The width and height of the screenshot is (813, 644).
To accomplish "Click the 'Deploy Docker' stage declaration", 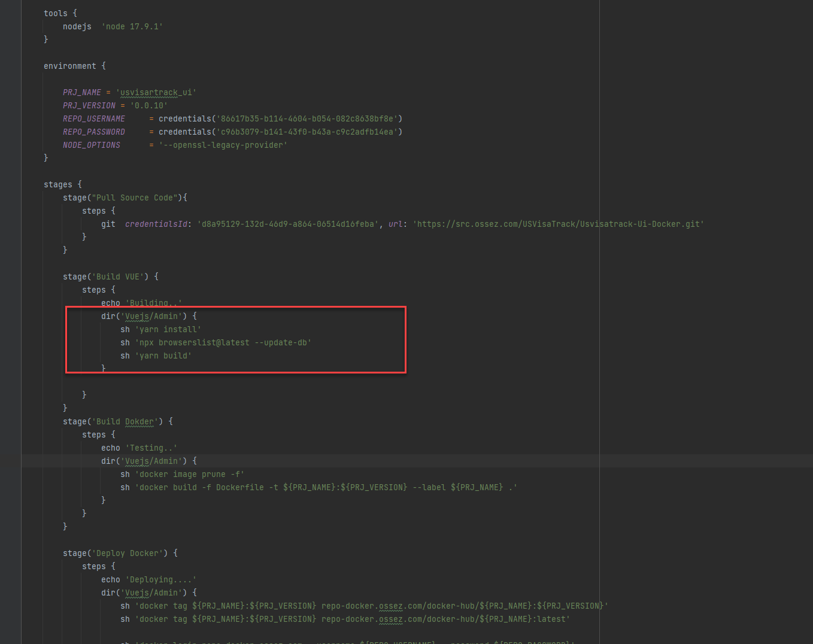I will click(120, 553).
